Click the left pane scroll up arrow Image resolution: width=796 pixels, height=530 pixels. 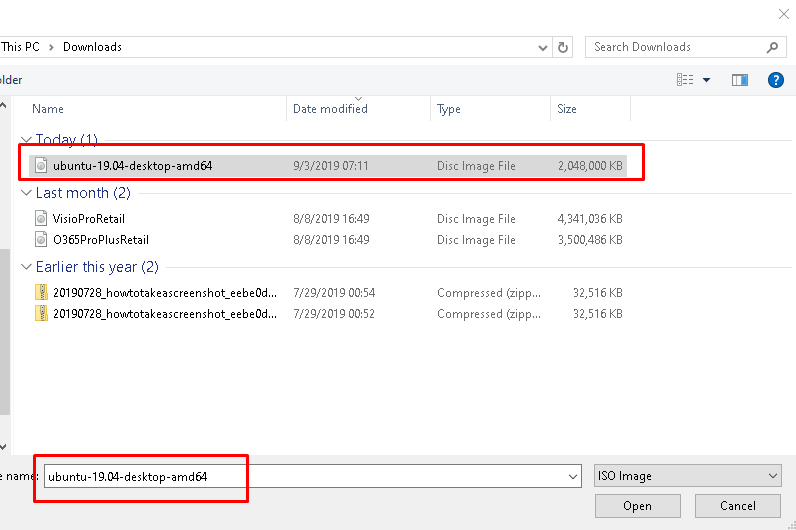[x=4, y=105]
